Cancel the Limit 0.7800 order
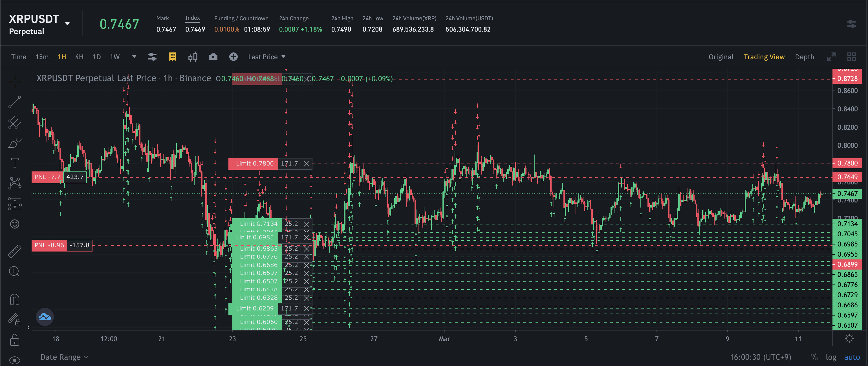 coord(306,164)
